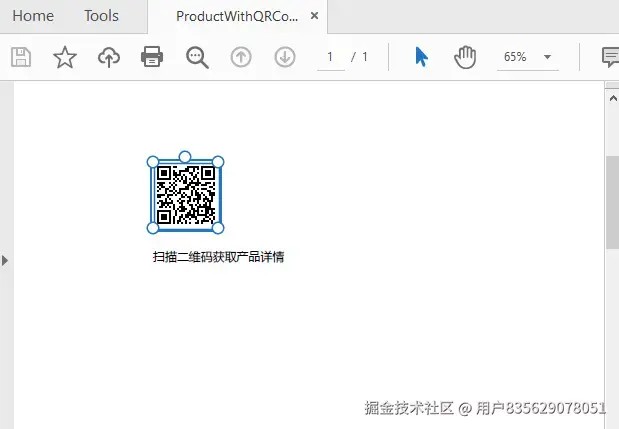This screenshot has width=619, height=429.
Task: Open the Tools tab
Action: [101, 16]
